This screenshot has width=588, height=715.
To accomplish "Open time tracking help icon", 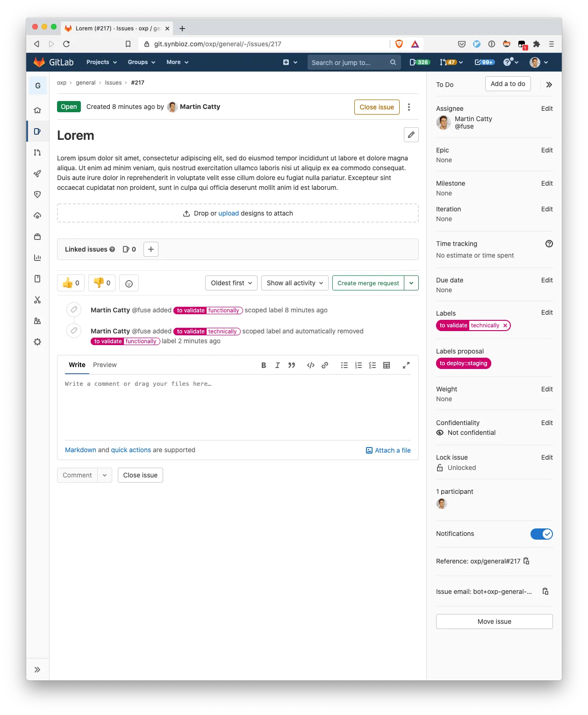I will coord(549,244).
